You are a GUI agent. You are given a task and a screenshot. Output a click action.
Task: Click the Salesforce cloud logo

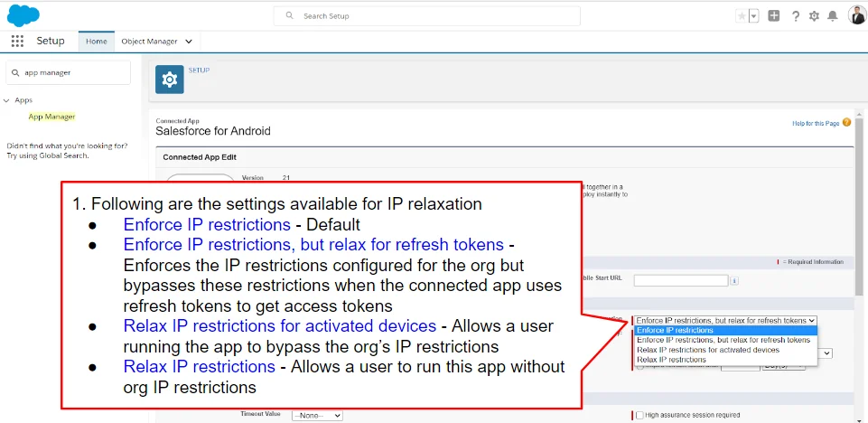(x=23, y=15)
